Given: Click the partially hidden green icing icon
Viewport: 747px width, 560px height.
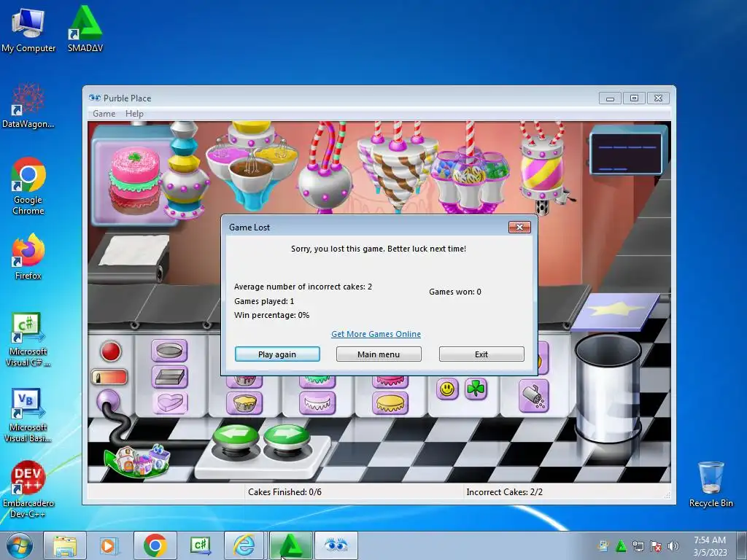Looking at the screenshot, I should point(317,381).
